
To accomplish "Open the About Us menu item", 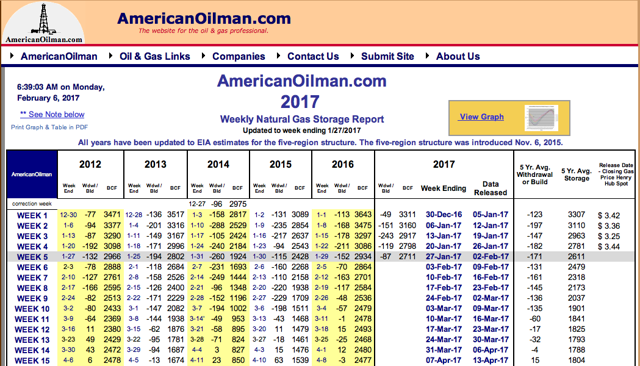I will pyautogui.click(x=458, y=56).
